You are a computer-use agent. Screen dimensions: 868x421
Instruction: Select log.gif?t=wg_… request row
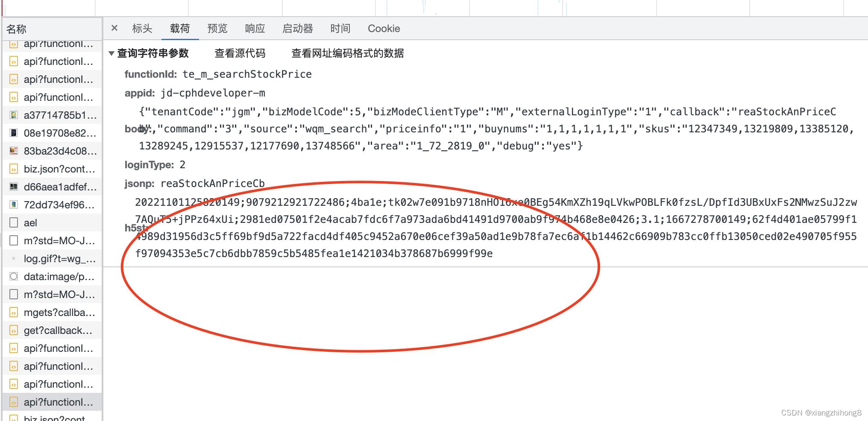(x=52, y=259)
